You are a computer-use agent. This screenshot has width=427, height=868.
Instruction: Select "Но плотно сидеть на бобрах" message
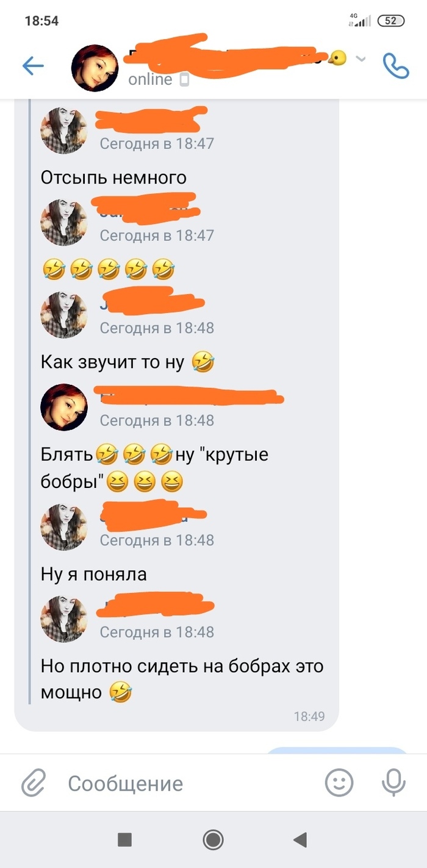pyautogui.click(x=182, y=679)
